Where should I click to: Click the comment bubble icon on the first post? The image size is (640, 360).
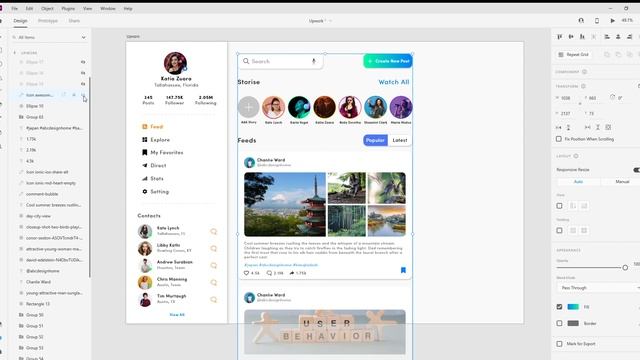[x=269, y=273]
